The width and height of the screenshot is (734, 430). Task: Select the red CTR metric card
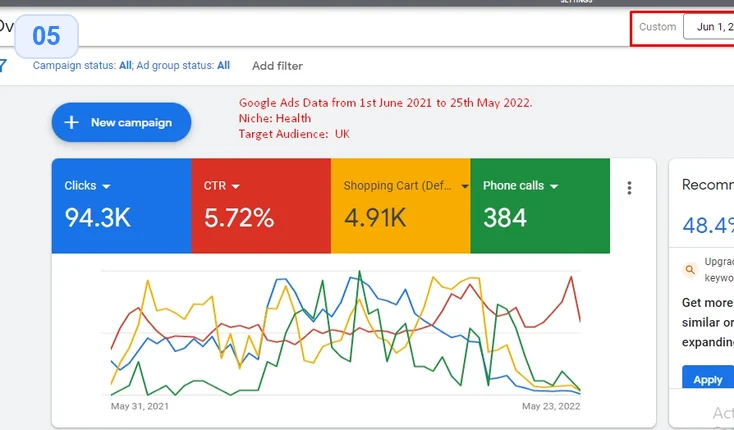pos(261,206)
